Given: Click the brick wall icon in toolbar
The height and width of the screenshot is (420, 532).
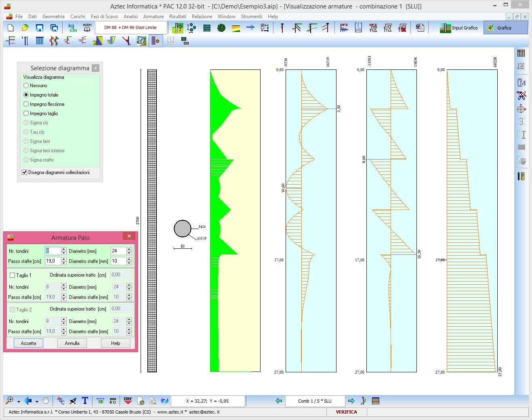Looking at the screenshot, I should [x=207, y=27].
